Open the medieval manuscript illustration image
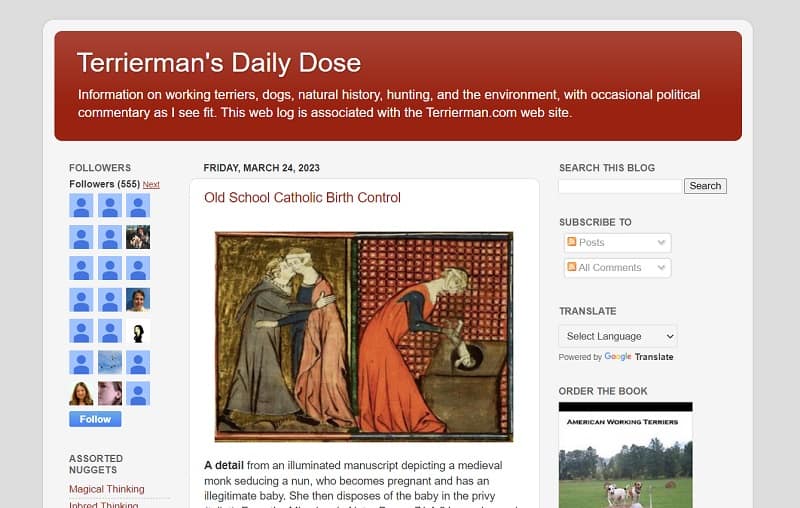The width and height of the screenshot is (800, 508). (364, 337)
